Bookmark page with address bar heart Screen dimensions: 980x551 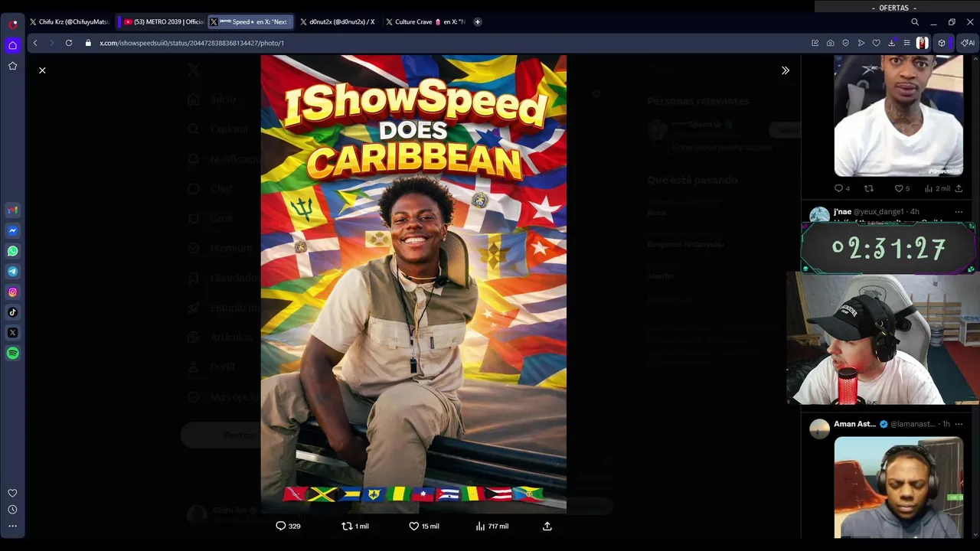tap(877, 43)
